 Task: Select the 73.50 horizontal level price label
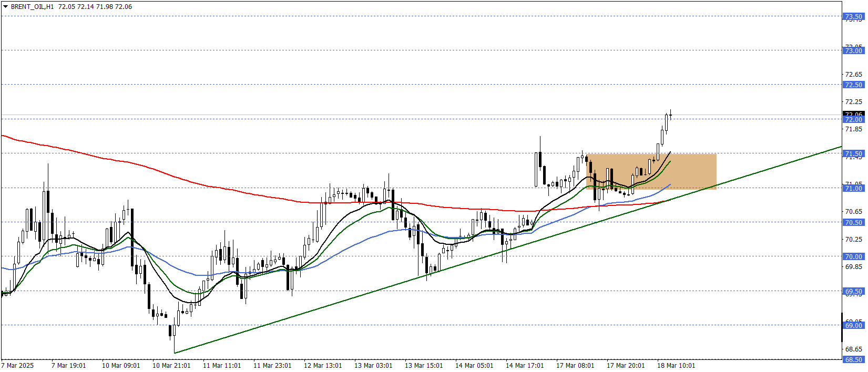(x=854, y=16)
